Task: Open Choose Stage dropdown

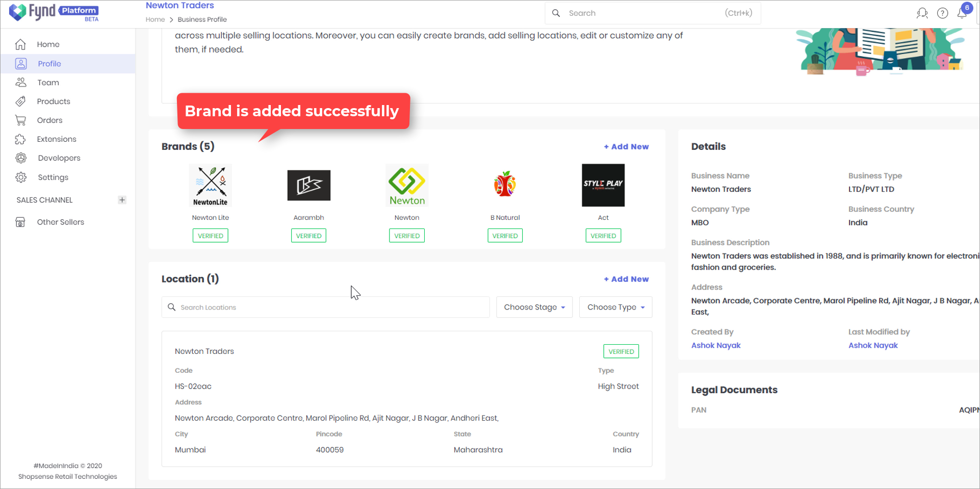Action: 534,307
